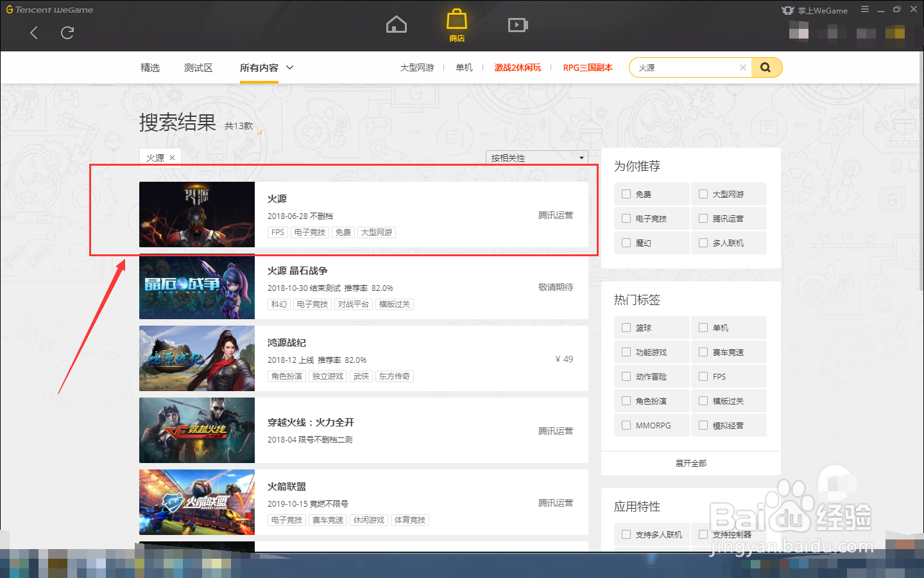Open the home icon in top bar

397,24
